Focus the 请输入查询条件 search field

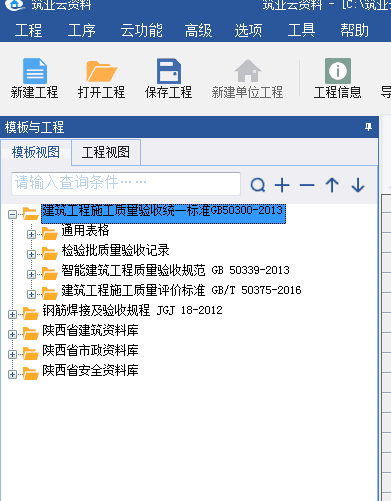coord(126,184)
